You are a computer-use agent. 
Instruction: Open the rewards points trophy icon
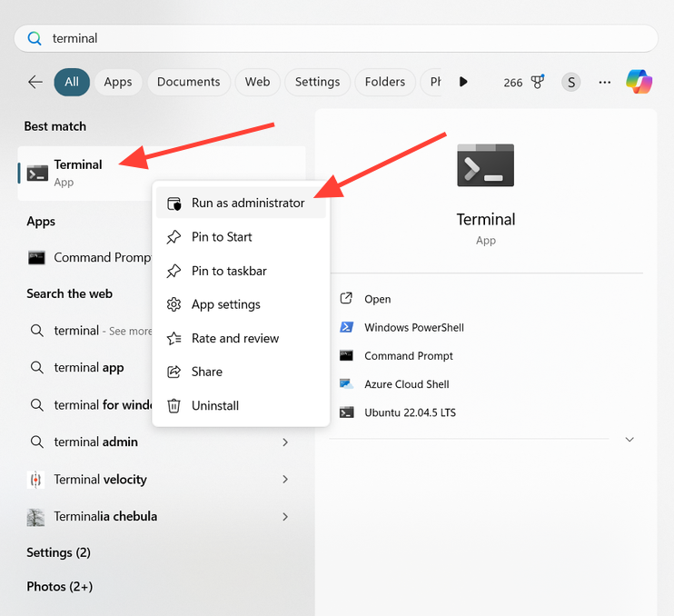pos(538,82)
